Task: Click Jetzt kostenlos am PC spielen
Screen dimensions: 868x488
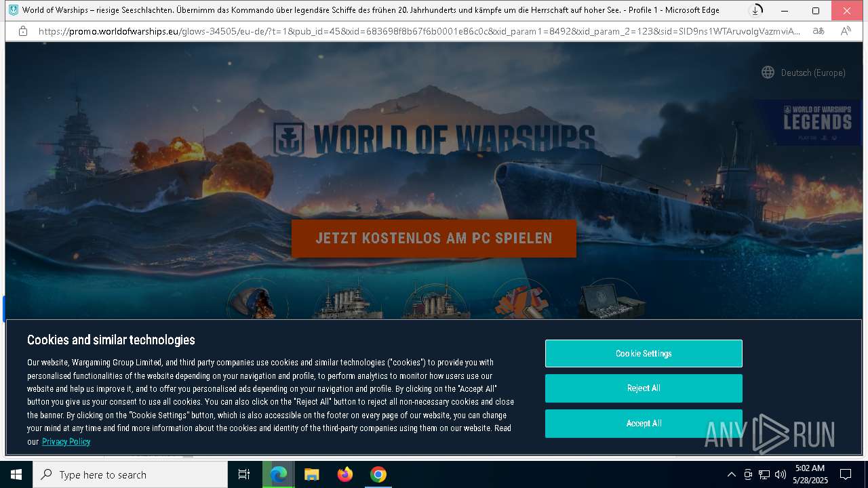Action: click(x=434, y=239)
